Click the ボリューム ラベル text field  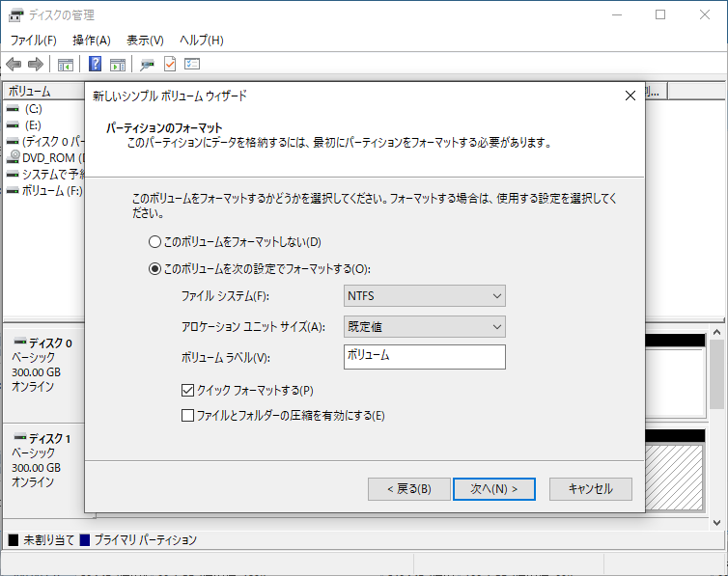(x=425, y=357)
